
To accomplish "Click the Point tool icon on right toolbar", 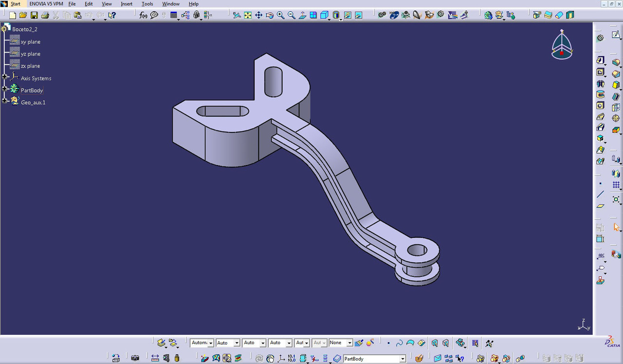I will 600,183.
